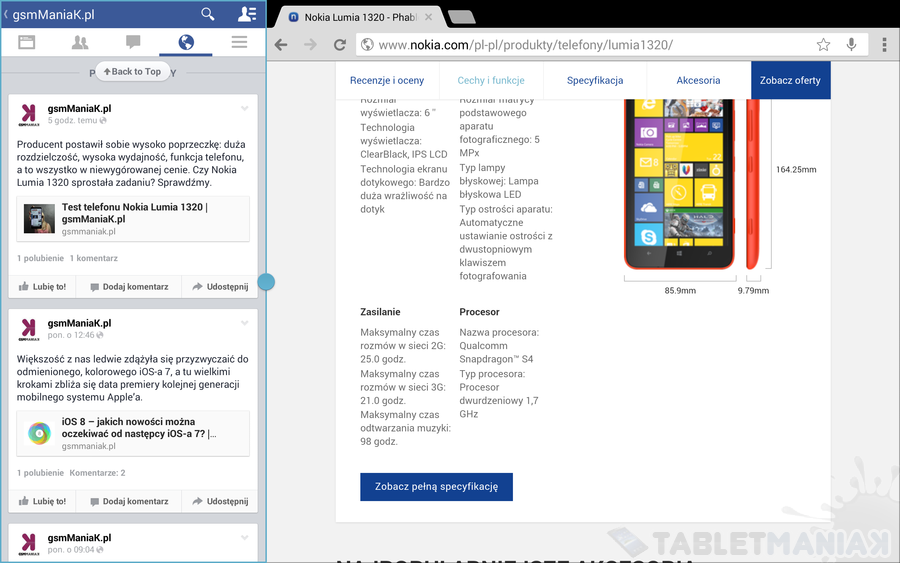
Task: Open the Test telefonu Nokia Lumia 1320 link card
Action: [133, 219]
